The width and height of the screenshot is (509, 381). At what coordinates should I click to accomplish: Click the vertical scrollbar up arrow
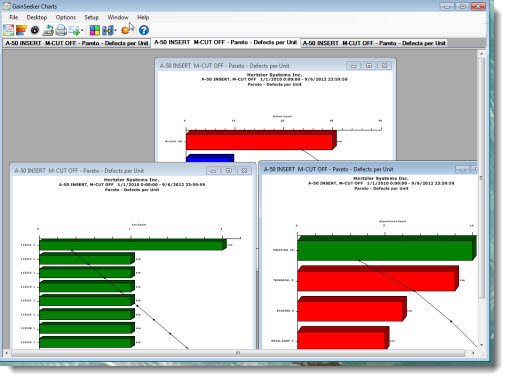(x=481, y=53)
